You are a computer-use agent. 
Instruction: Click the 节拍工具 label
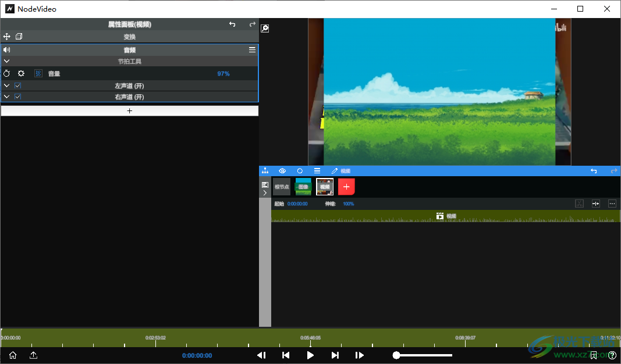(130, 61)
